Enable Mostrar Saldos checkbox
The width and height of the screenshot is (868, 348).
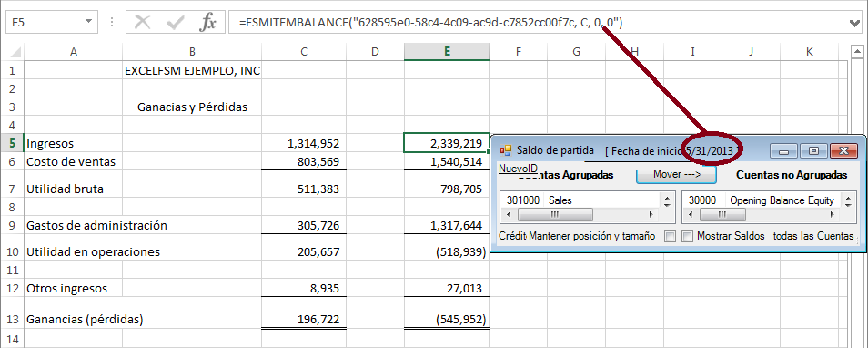point(688,237)
